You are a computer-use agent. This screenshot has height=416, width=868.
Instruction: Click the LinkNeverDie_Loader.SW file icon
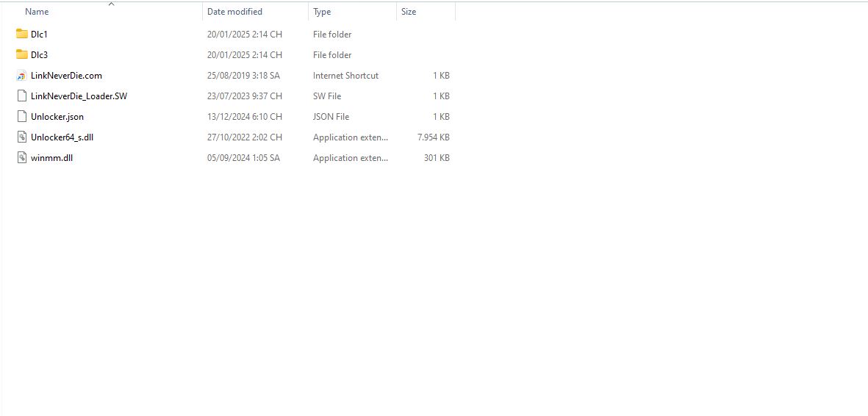[21, 96]
